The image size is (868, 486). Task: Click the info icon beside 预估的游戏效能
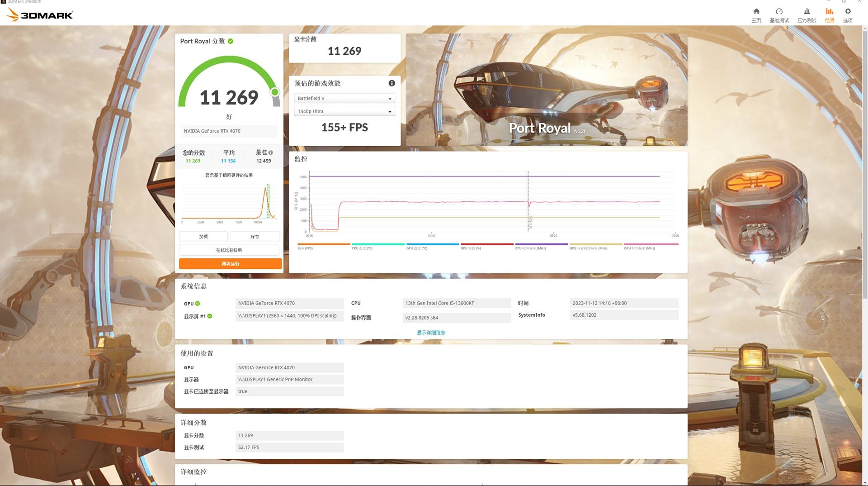tap(392, 83)
